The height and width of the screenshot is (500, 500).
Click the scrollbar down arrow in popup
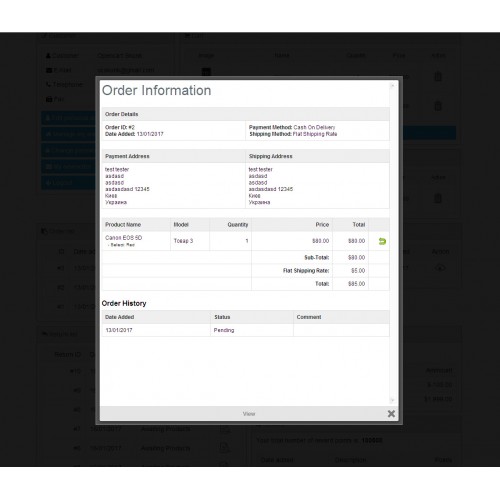(392, 400)
